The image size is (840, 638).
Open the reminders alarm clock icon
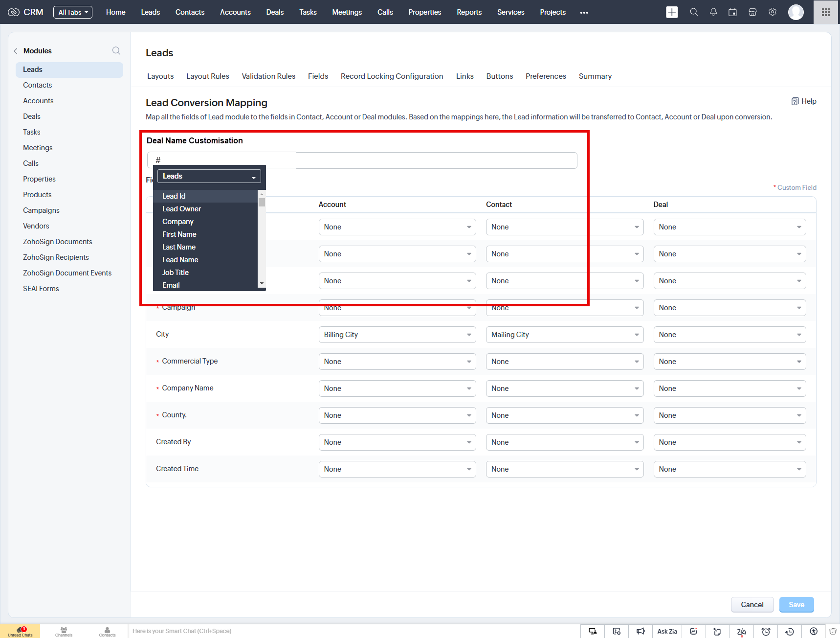click(x=766, y=631)
